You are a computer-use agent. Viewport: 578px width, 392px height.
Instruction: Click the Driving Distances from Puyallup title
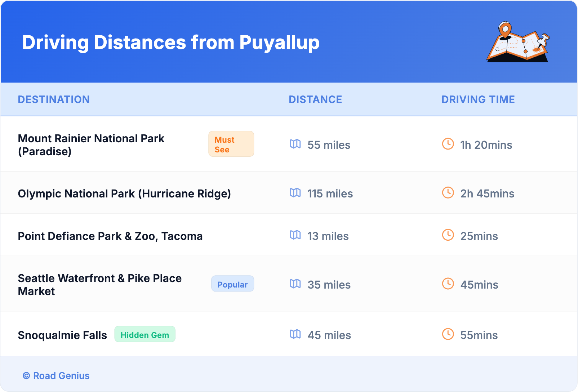[171, 43]
